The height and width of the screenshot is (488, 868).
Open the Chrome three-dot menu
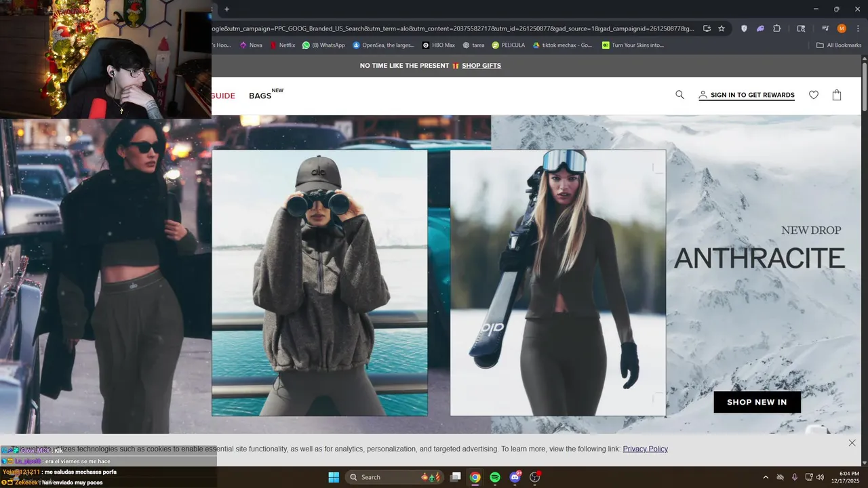click(x=858, y=28)
